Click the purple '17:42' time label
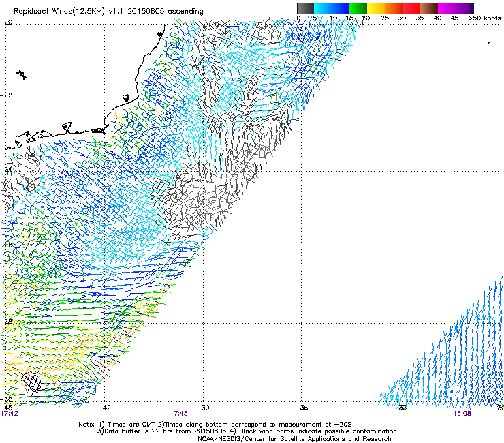This screenshot has width=504, height=443. click(10, 414)
